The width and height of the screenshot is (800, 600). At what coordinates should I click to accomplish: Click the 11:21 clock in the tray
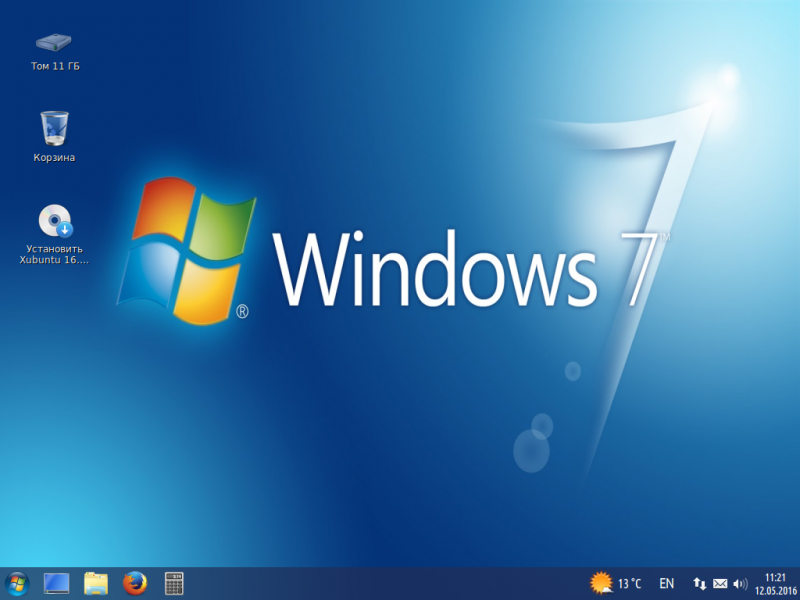[x=775, y=578]
